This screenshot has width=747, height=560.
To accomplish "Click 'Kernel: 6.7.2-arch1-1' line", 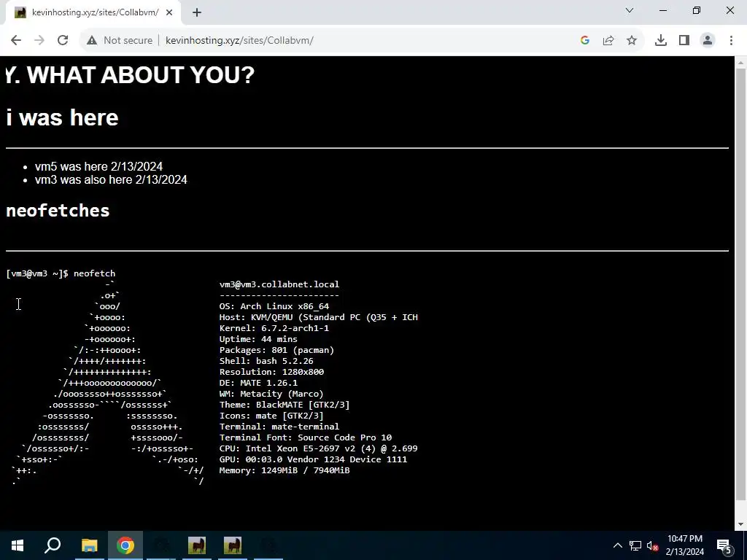I will (274, 328).
